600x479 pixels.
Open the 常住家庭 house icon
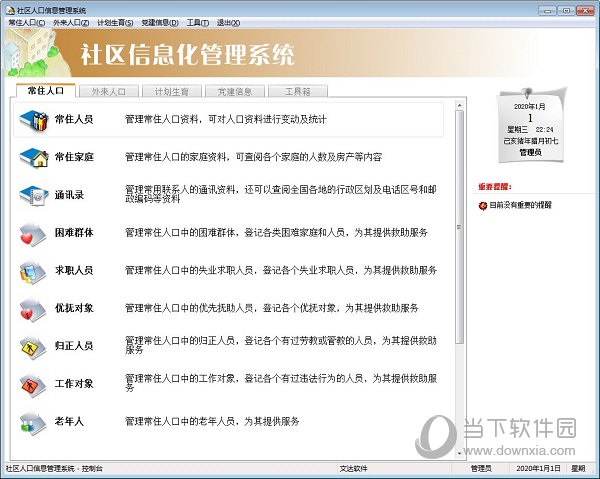(x=34, y=157)
